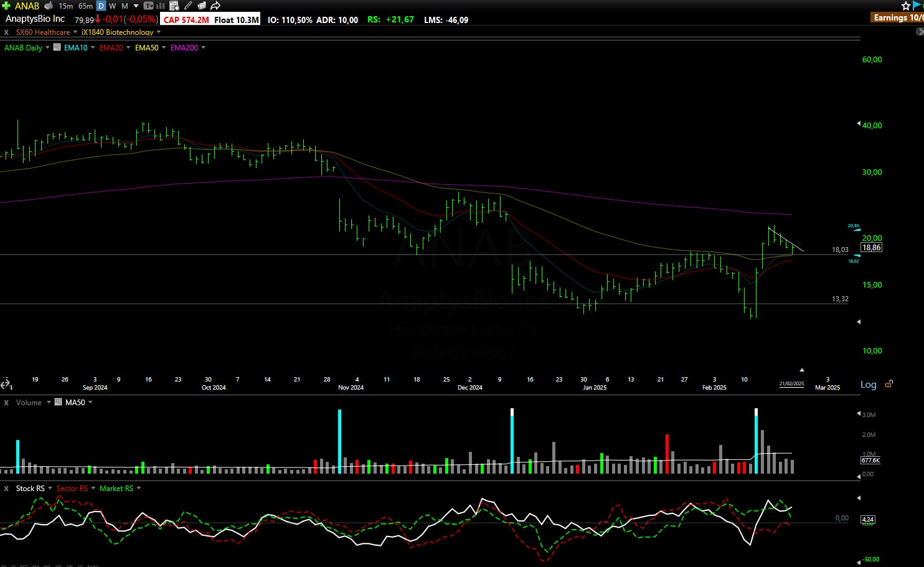The height and width of the screenshot is (567, 924).
Task: Open the bar chart style icon in toolbar
Action: [x=161, y=6]
